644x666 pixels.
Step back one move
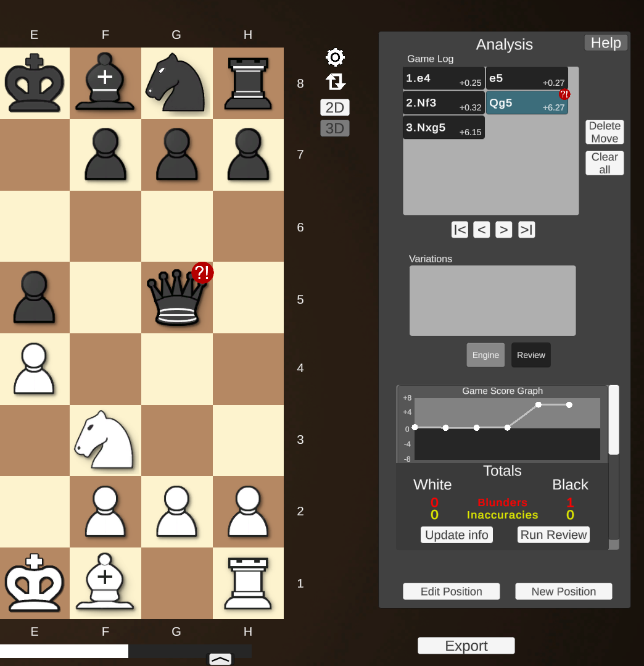pyautogui.click(x=481, y=230)
